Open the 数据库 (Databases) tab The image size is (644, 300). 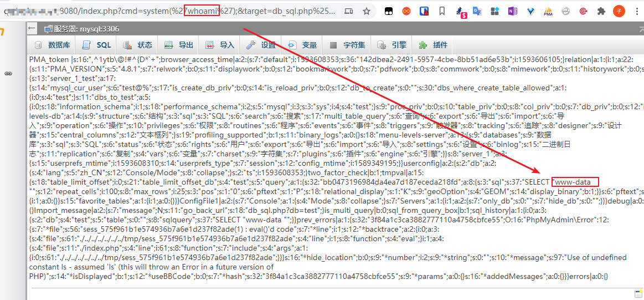[x=52, y=45]
